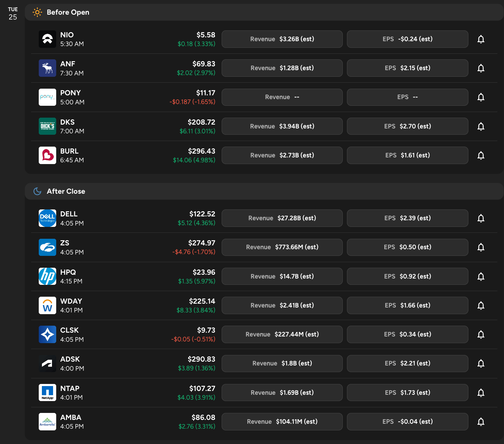Click the bell icon for DKS
This screenshot has width=504, height=444.
(x=481, y=126)
